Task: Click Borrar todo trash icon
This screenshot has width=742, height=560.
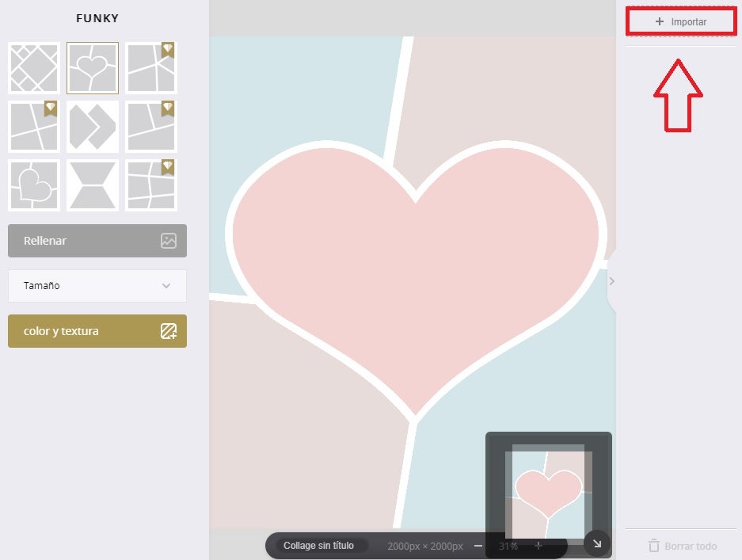Action: [x=654, y=546]
